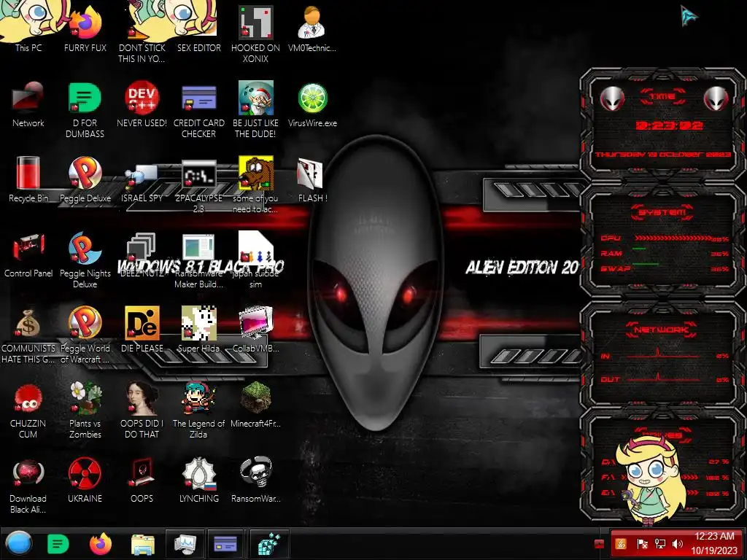Open the UKRAINE radiation symbol icon
Screen dimensions: 747x560
point(85,478)
